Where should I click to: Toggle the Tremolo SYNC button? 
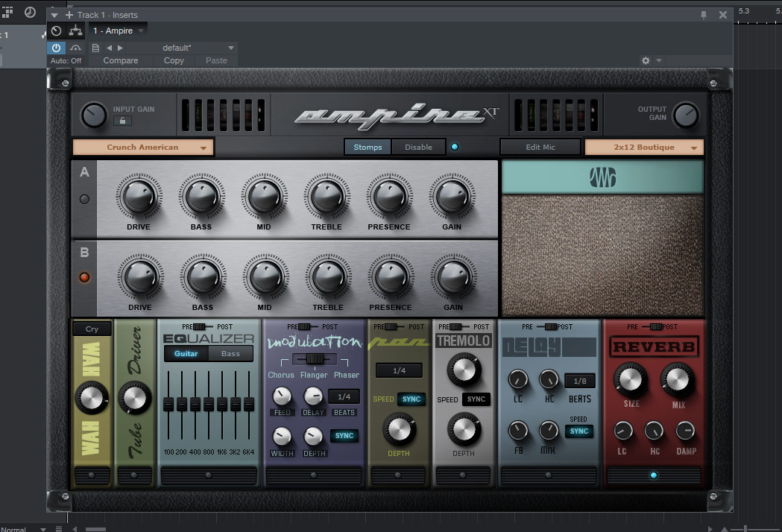pyautogui.click(x=476, y=399)
